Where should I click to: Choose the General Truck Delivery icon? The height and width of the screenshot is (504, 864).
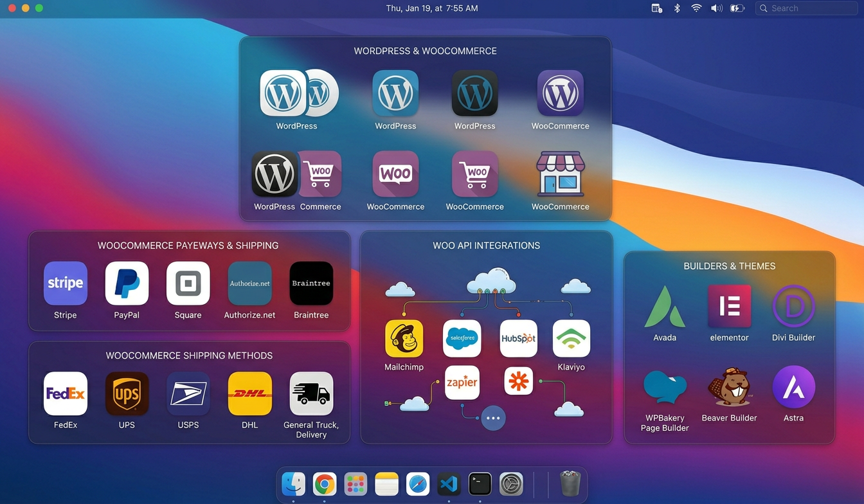pyautogui.click(x=311, y=393)
